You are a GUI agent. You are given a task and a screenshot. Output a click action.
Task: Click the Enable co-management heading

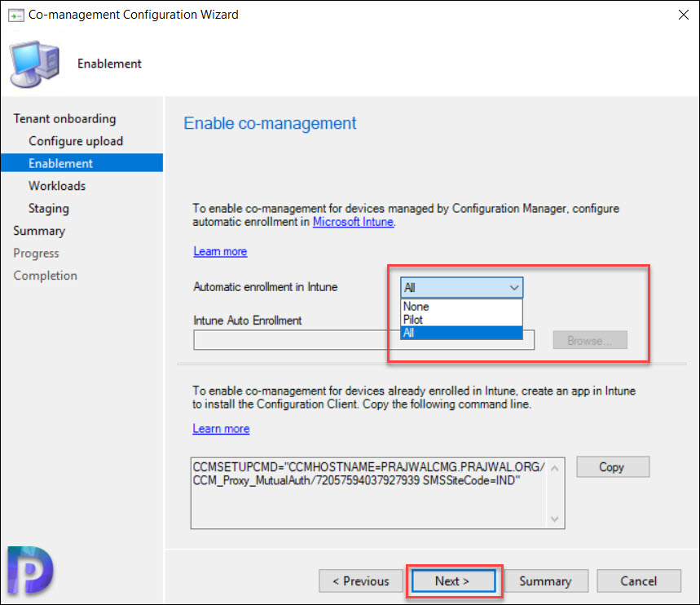pyautogui.click(x=270, y=123)
